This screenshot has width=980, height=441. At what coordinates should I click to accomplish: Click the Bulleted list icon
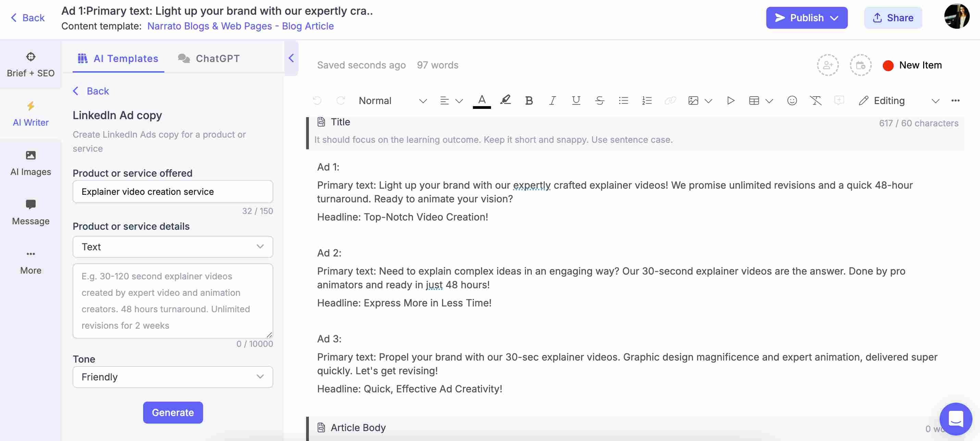click(x=623, y=100)
